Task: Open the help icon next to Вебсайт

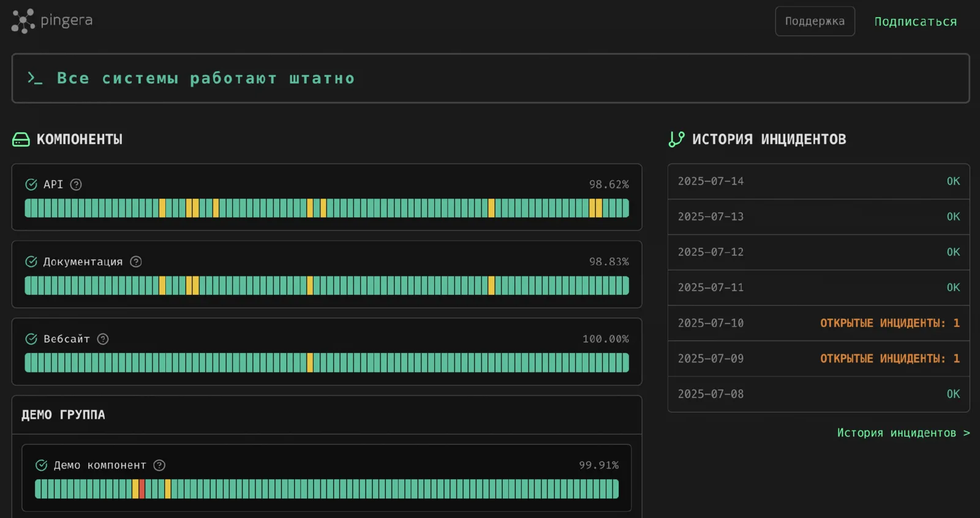Action: [103, 339]
